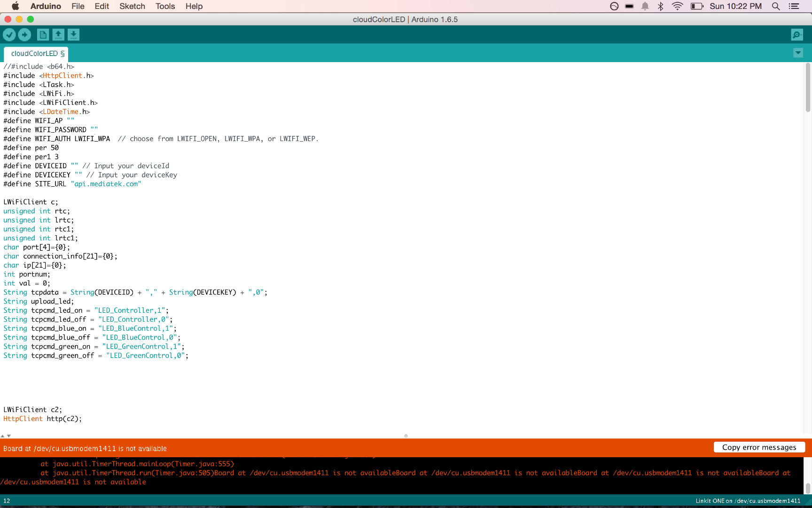Click the '//#include <b64.h>' commented line
Viewport: 812px width, 508px height.
pyautogui.click(x=39, y=66)
